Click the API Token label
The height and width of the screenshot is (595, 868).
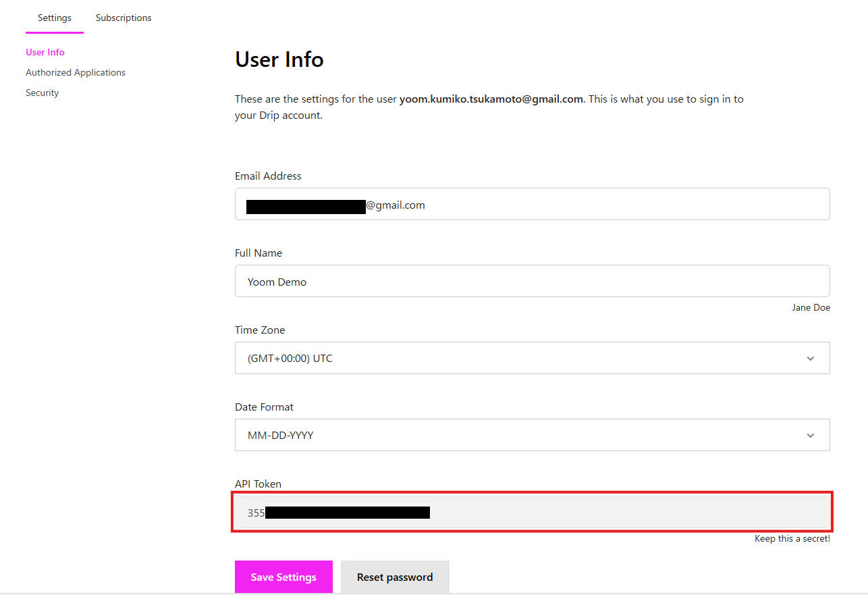[x=258, y=484]
